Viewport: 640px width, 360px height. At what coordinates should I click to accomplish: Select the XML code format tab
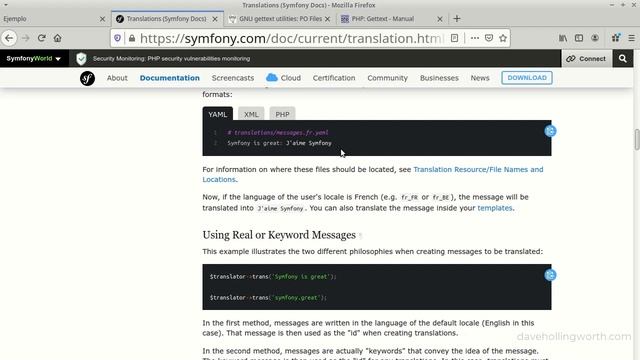(251, 114)
